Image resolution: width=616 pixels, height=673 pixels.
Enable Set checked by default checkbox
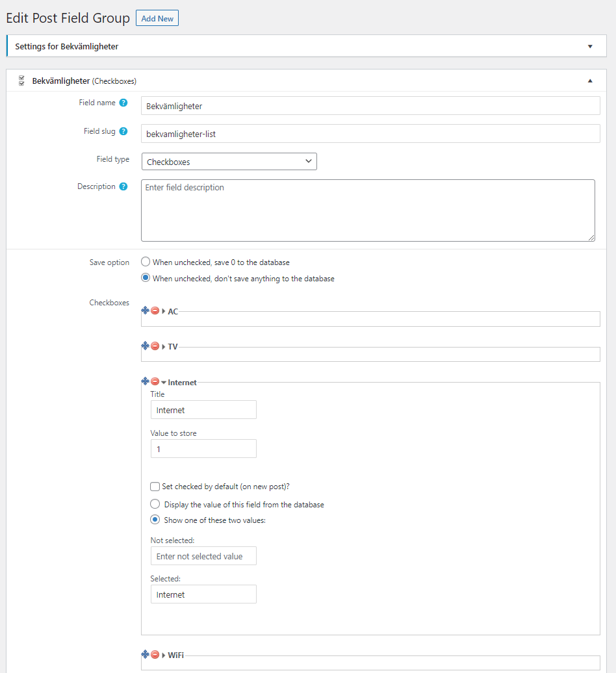[x=155, y=487]
